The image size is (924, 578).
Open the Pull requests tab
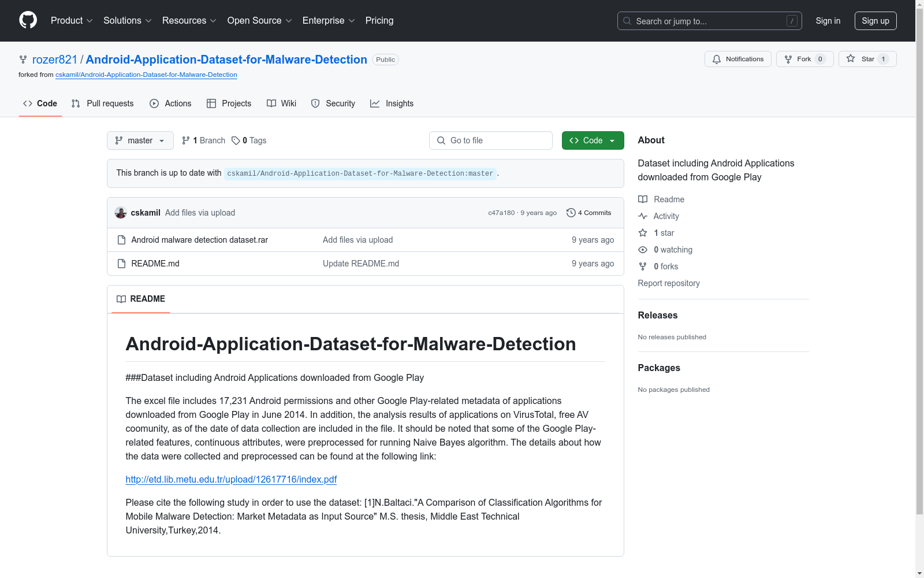103,103
